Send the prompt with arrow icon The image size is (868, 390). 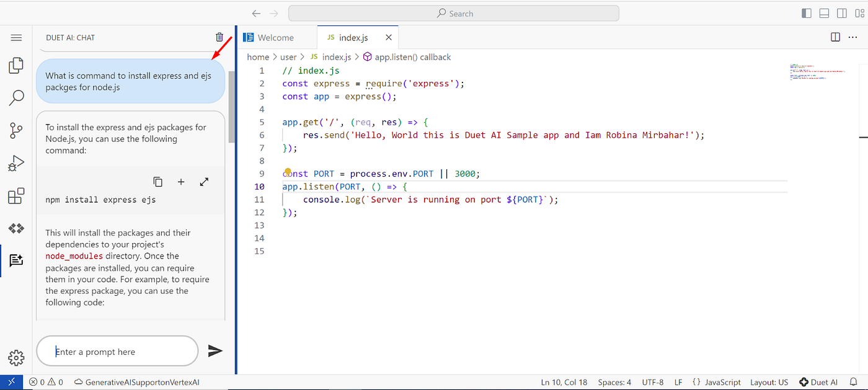215,351
